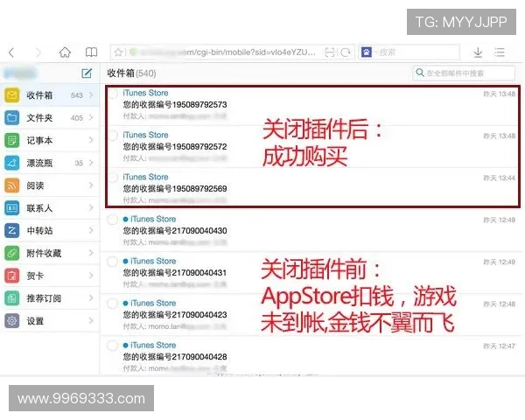The width and height of the screenshot is (525, 420).
Task: Open 漂流瓶 in the sidebar
Action: click(50, 163)
